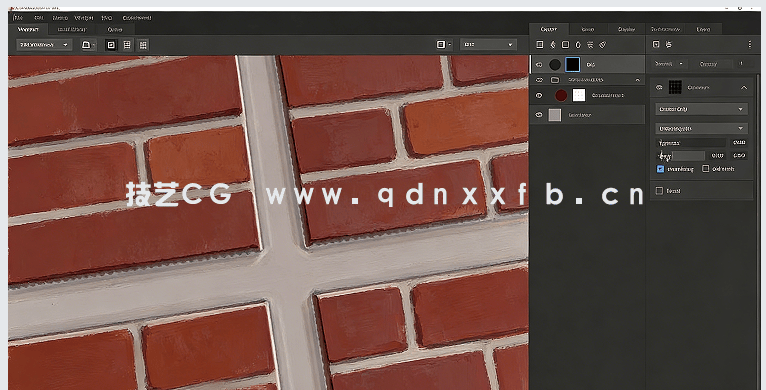
Task: Click the icon beside the square arrow icon
Action: tap(669, 44)
